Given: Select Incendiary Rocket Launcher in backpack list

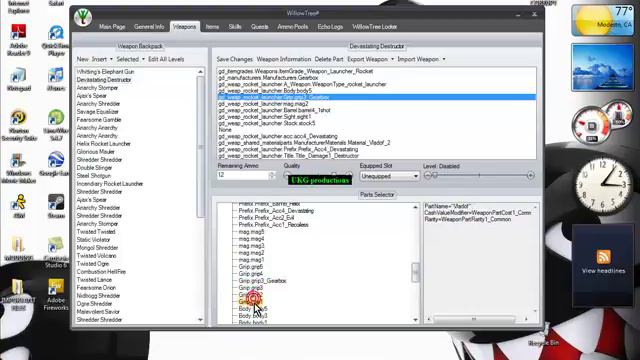Looking at the screenshot, I should (110, 184).
